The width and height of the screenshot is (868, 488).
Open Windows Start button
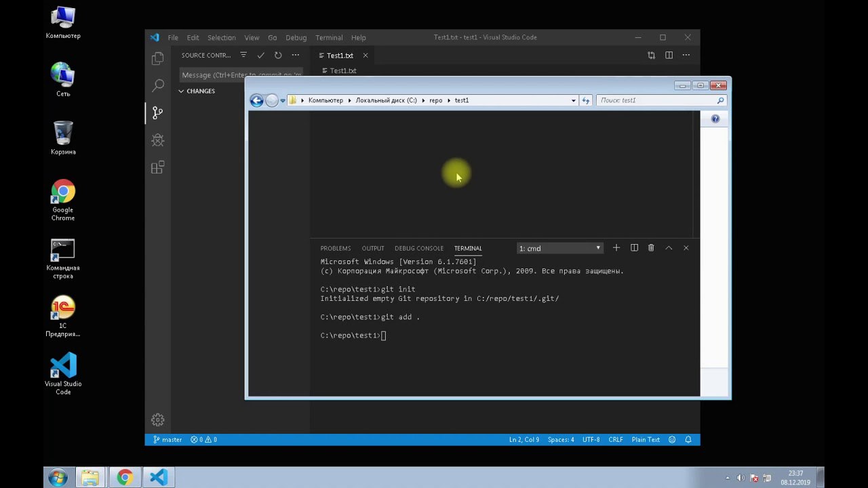pyautogui.click(x=58, y=477)
